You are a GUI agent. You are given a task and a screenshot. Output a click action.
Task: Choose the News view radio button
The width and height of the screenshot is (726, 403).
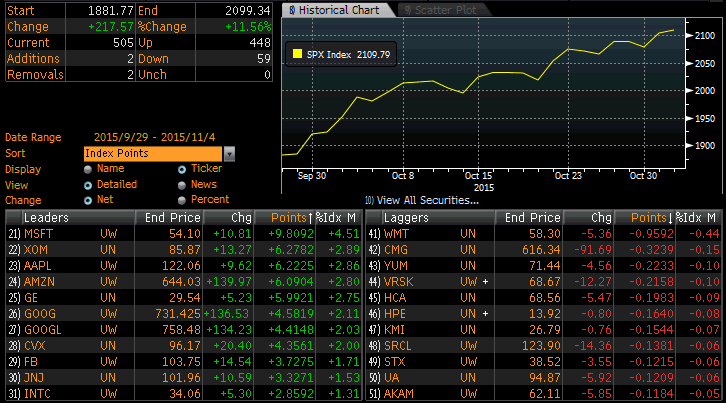(x=182, y=185)
